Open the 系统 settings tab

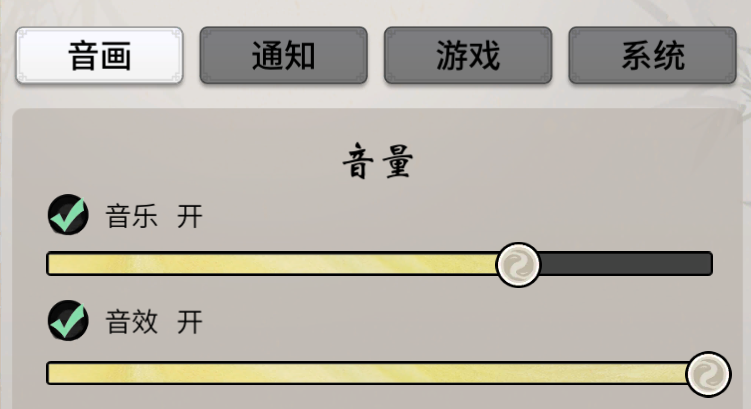click(x=652, y=55)
